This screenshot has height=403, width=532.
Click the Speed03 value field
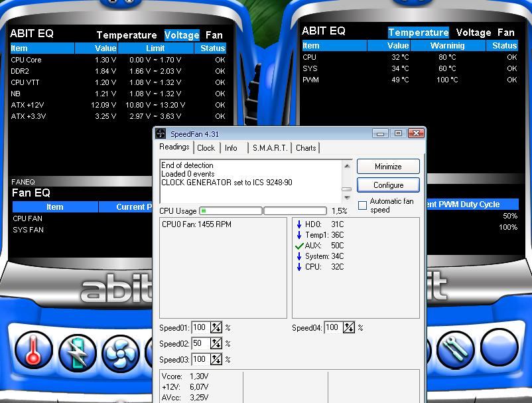point(201,360)
